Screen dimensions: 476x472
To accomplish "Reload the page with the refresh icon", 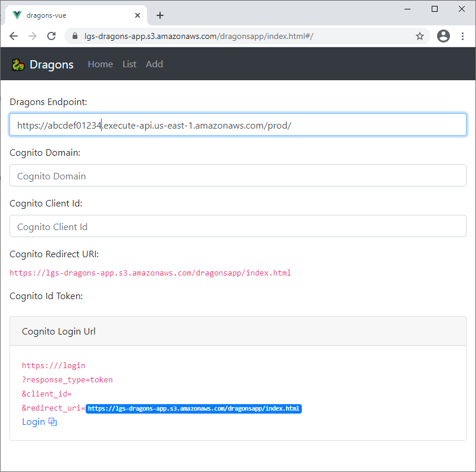I will [x=51, y=36].
